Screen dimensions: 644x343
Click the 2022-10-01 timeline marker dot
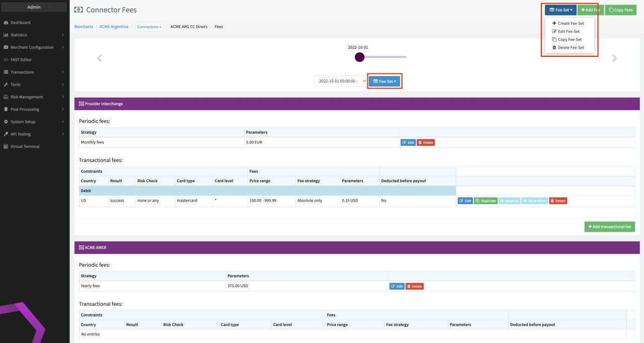tap(359, 57)
